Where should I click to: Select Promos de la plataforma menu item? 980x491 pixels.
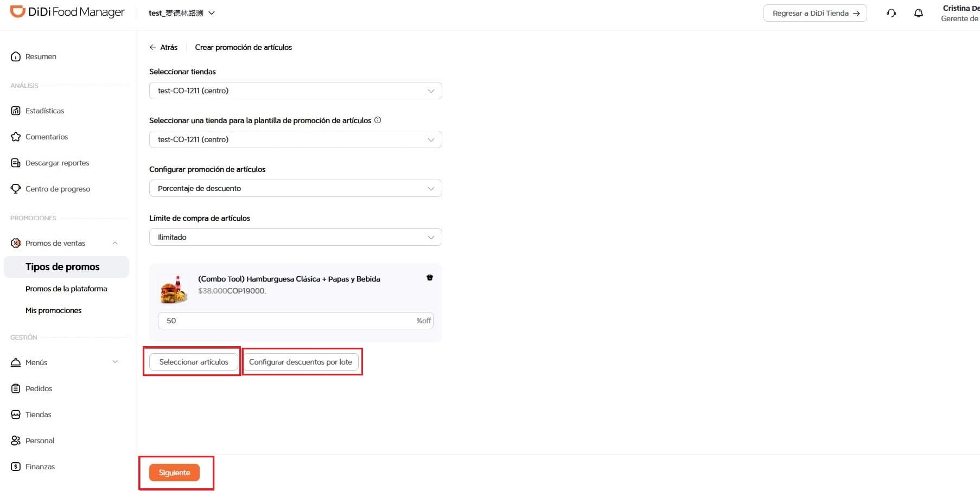66,289
